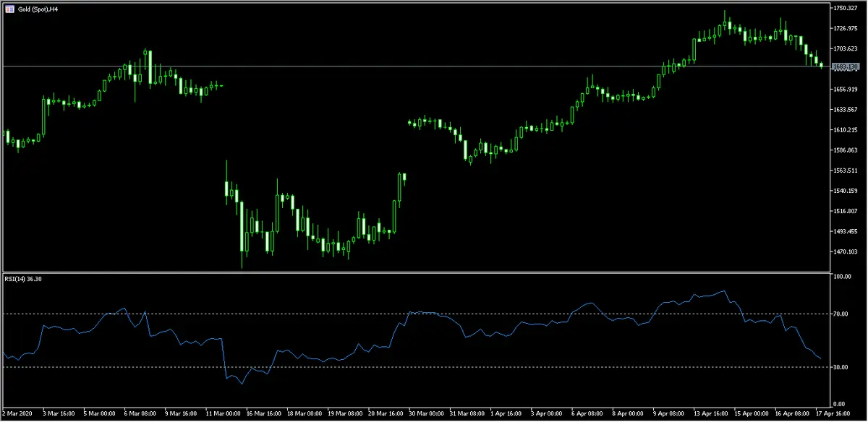This screenshot has width=868, height=422.
Task: Click the 2 Mar 2020 date label
Action: (x=16, y=415)
